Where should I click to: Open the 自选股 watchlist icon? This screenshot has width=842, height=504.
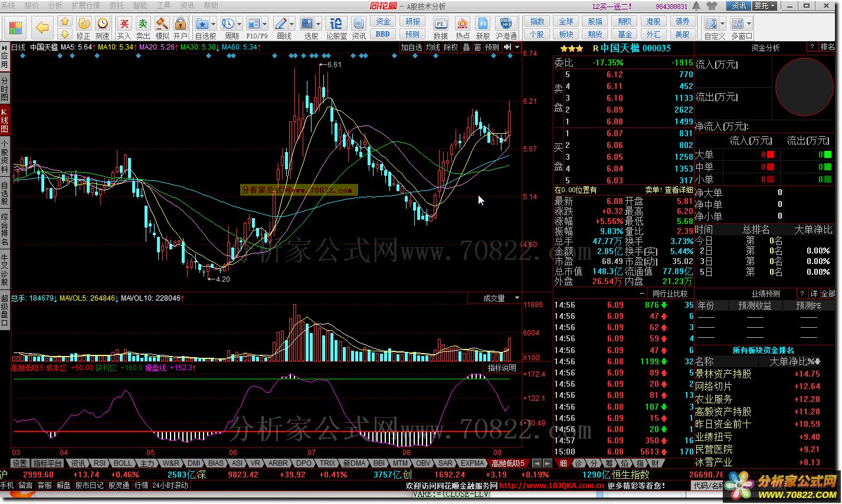[203, 24]
